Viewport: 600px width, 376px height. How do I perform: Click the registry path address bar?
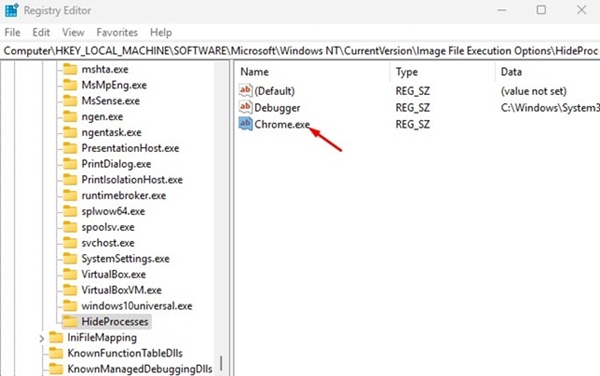tap(300, 51)
